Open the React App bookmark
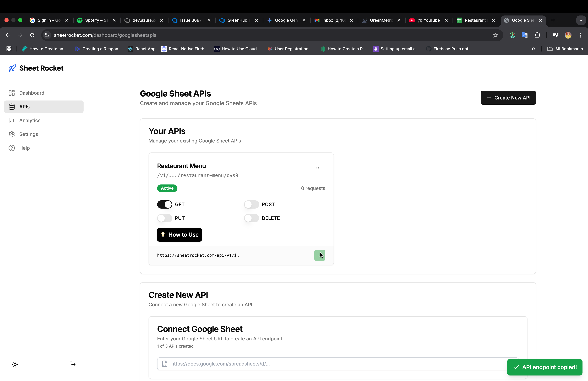The image size is (588, 381). (142, 49)
